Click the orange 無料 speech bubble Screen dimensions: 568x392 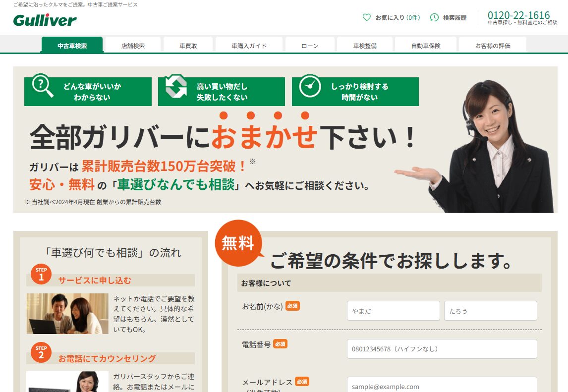(x=239, y=243)
